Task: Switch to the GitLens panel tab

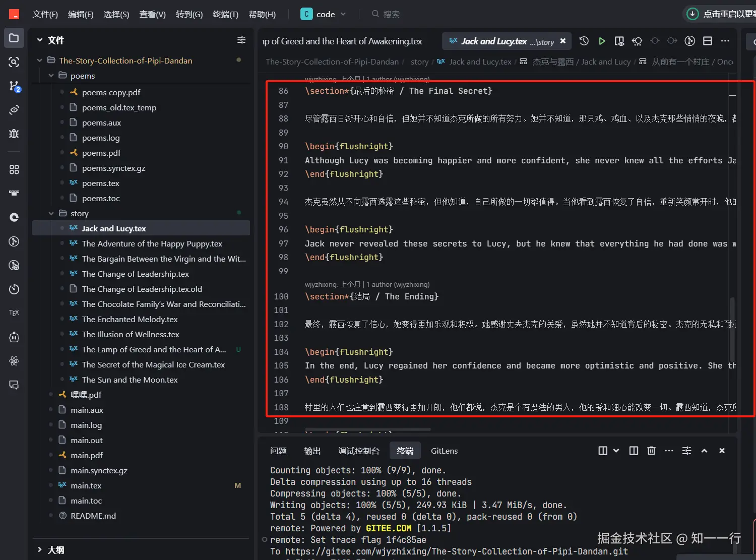Action: tap(444, 451)
